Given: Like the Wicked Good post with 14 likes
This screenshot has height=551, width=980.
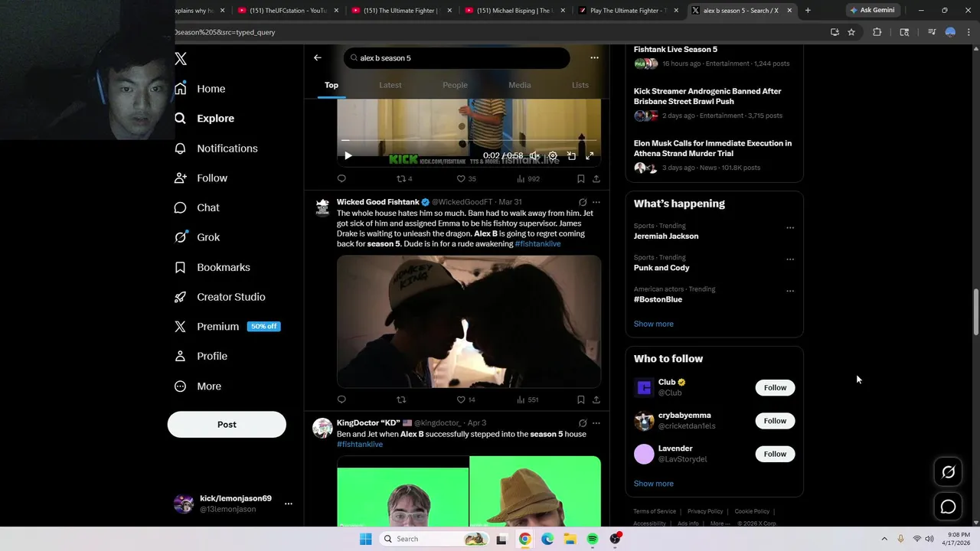Looking at the screenshot, I should (x=466, y=399).
